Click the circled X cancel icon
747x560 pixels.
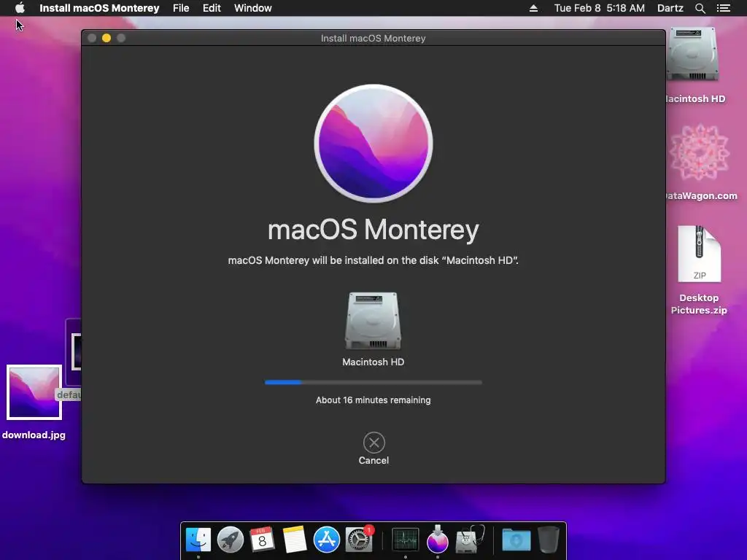(x=374, y=443)
